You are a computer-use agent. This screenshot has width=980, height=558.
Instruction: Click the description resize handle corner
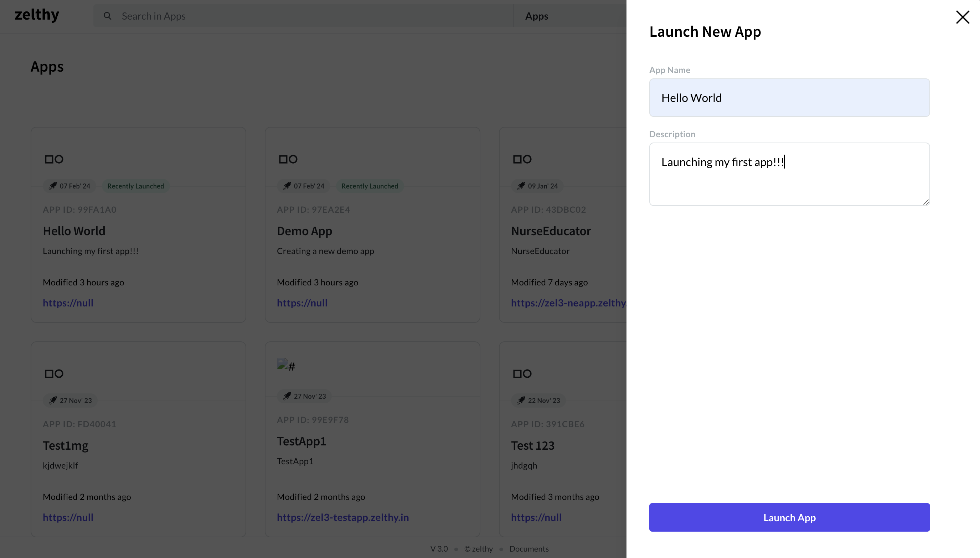[x=926, y=202]
